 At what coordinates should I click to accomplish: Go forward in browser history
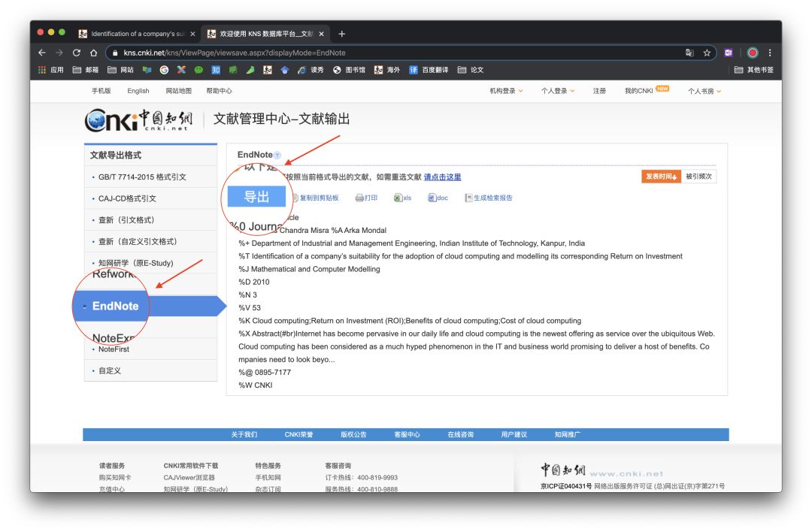click(59, 53)
